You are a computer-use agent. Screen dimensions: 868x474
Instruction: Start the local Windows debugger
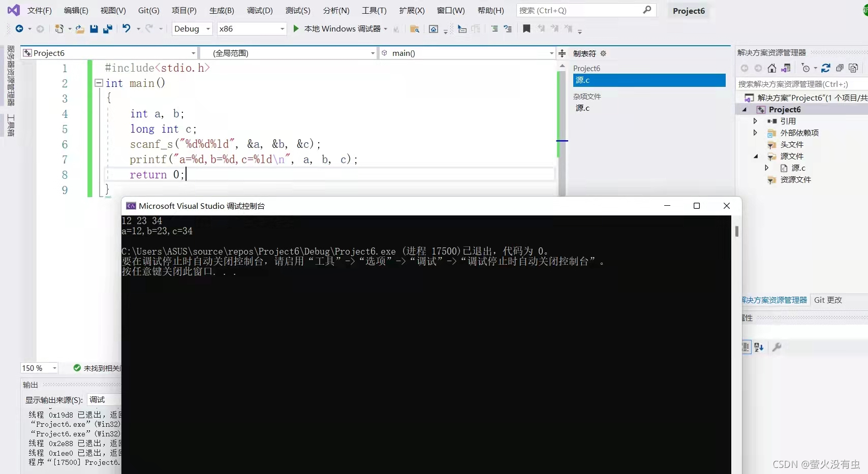[x=338, y=29]
